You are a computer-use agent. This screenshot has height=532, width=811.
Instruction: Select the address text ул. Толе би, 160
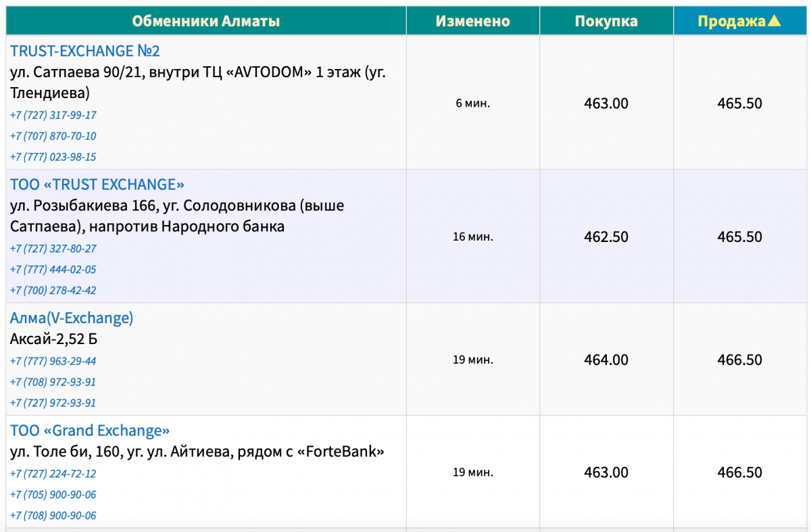pos(66,452)
